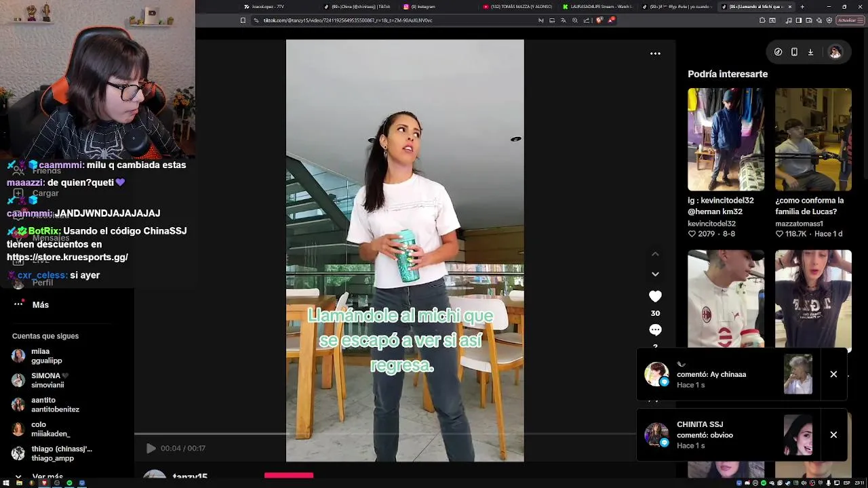
Task: Open the 'Ay chinaaa' comment notification
Action: [728, 374]
